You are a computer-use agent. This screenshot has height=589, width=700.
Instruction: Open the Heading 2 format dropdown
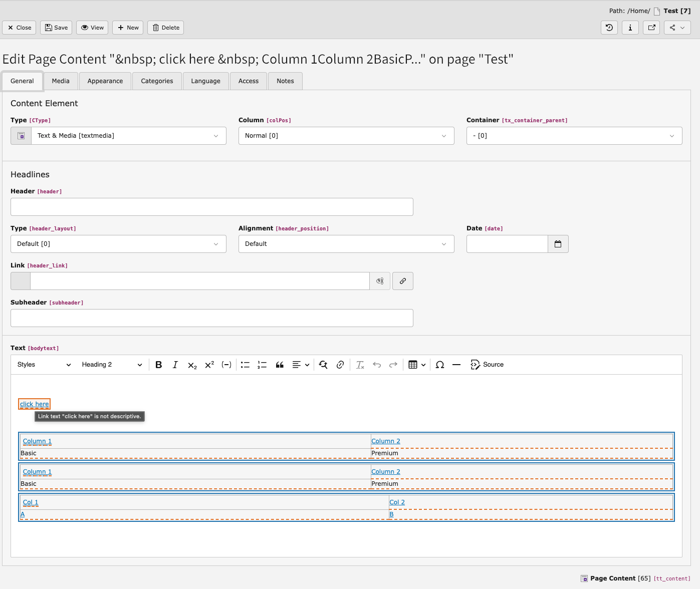112,365
